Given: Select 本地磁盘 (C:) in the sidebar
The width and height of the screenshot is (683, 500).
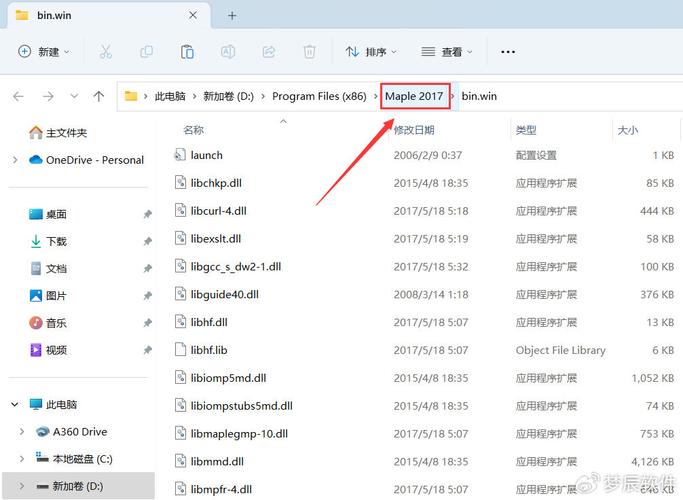Looking at the screenshot, I should [x=74, y=459].
